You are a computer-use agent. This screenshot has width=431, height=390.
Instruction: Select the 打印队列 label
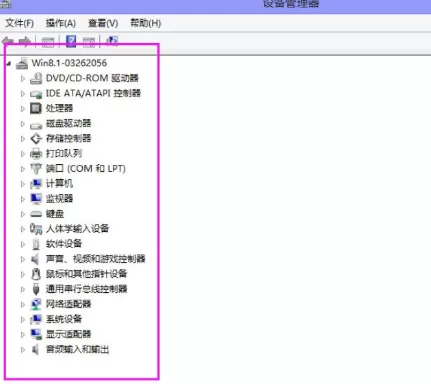(x=64, y=154)
